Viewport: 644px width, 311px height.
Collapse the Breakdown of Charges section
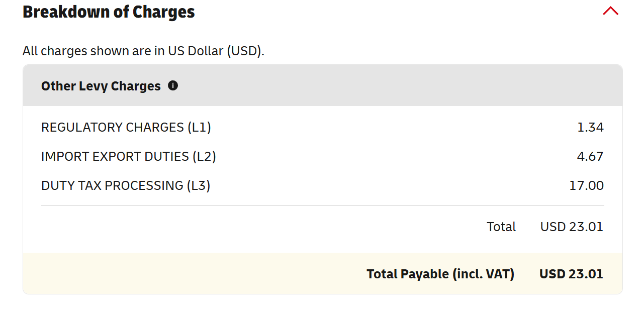tap(610, 11)
